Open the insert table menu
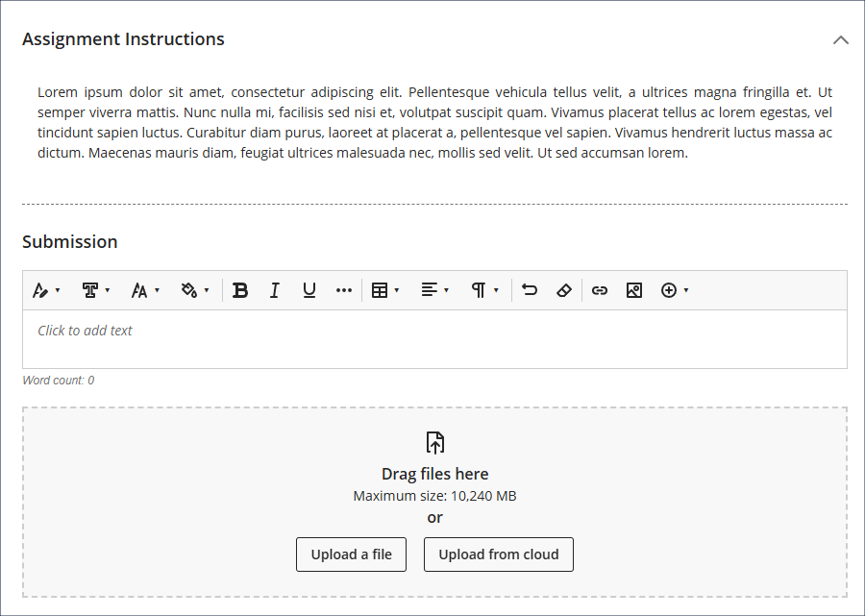 coord(384,290)
